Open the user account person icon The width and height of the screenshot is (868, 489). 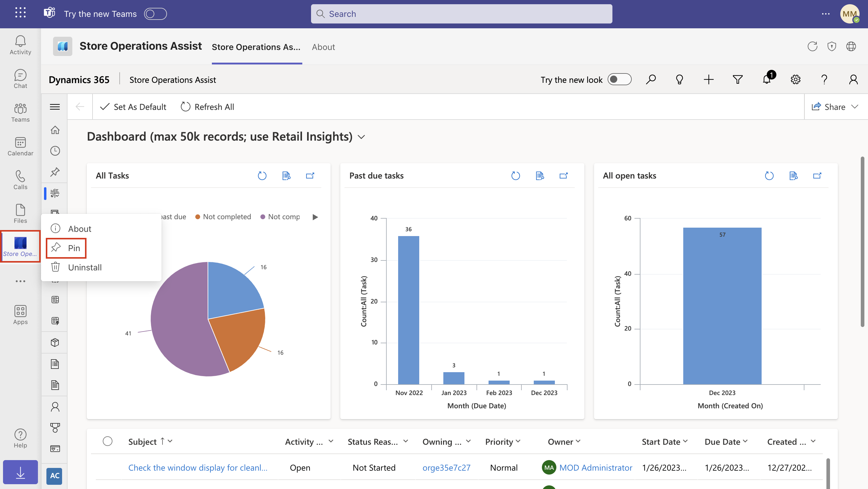[853, 79]
